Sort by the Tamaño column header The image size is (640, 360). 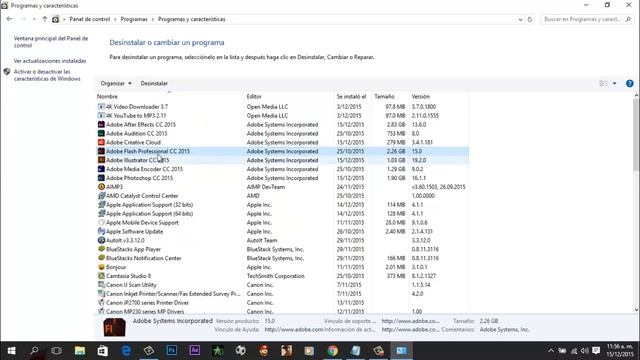(x=390, y=96)
